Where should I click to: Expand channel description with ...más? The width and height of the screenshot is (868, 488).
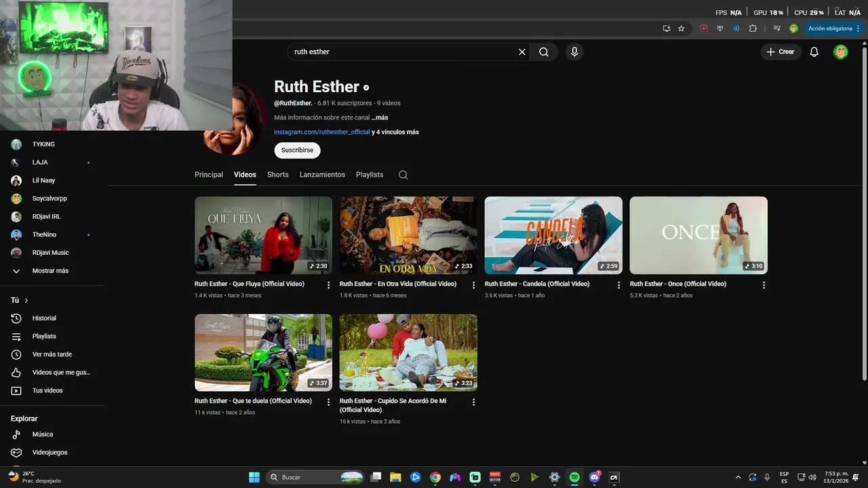(380, 118)
